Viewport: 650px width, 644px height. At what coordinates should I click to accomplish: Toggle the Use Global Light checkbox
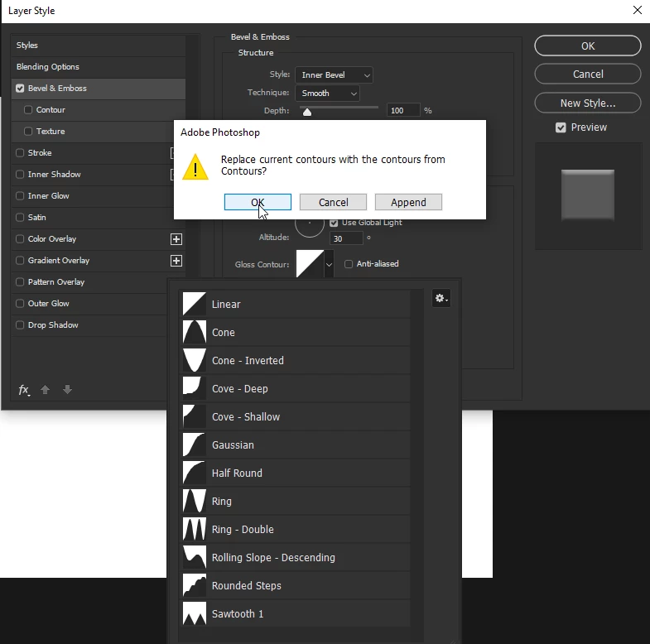334,223
